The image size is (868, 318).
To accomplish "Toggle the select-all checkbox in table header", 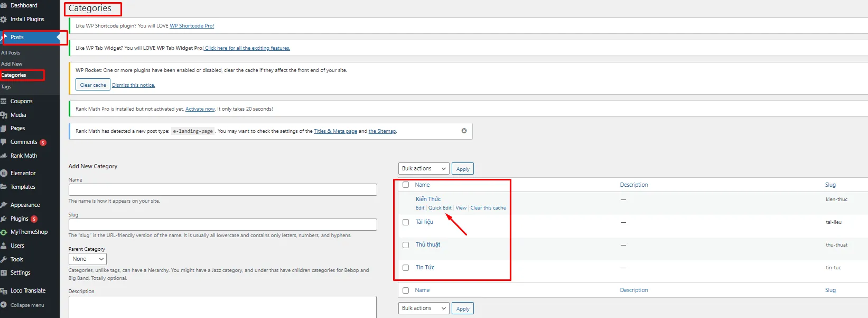I will click(x=406, y=185).
